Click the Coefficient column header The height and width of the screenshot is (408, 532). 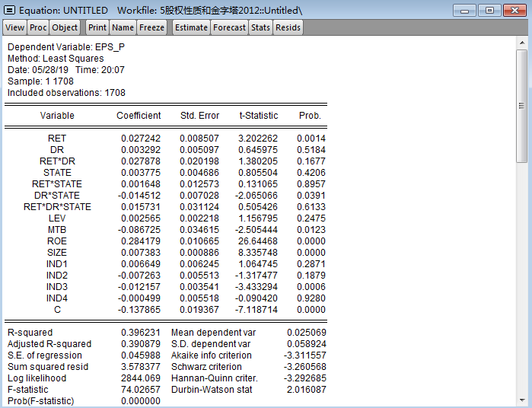pos(139,116)
